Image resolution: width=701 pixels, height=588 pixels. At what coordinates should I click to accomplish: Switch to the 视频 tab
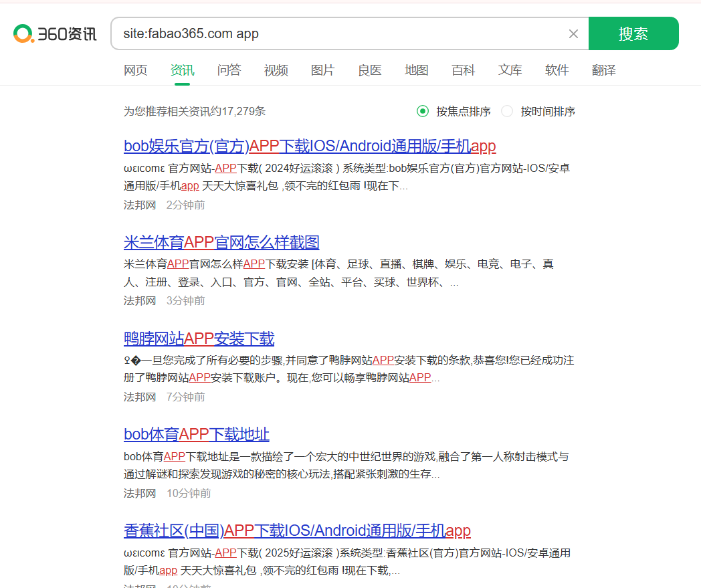tap(276, 70)
